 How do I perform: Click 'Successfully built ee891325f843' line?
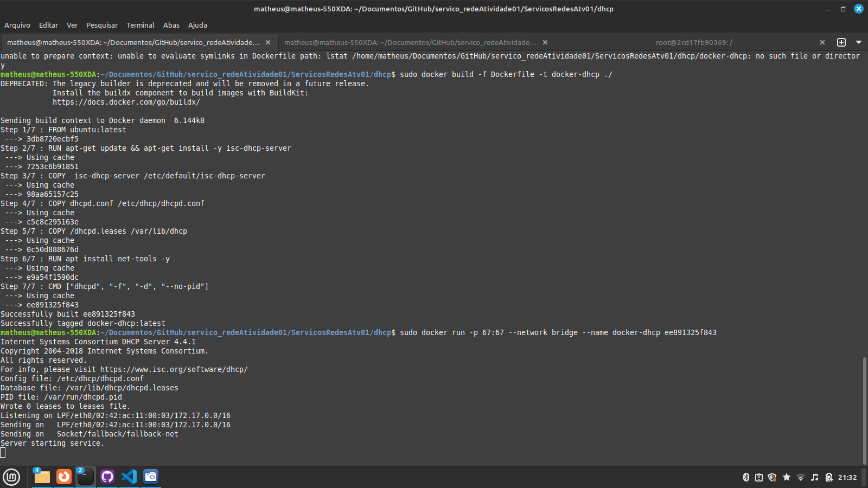click(68, 314)
